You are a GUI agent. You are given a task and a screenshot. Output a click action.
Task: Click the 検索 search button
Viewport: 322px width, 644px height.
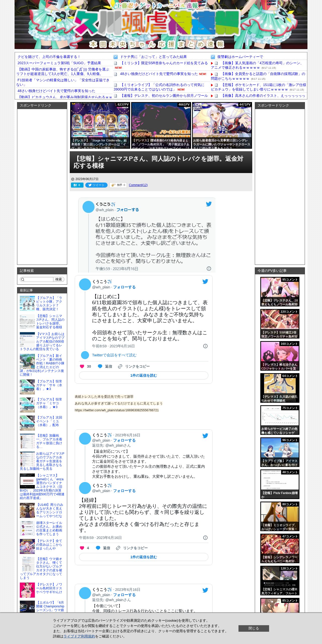click(59, 279)
